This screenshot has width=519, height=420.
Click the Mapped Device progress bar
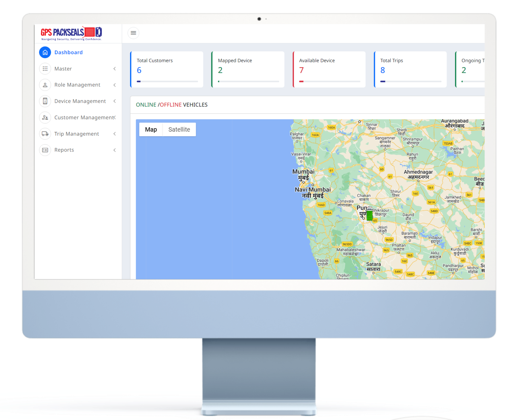(x=249, y=81)
